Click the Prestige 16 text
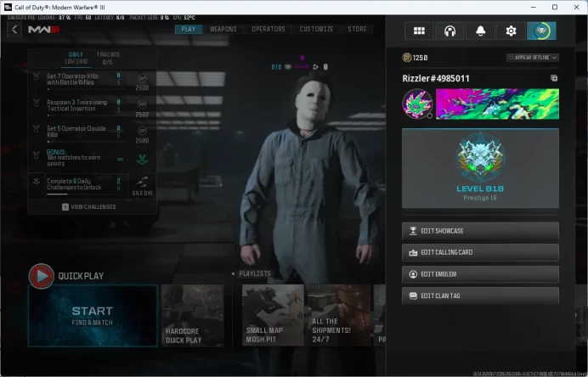This screenshot has height=377, width=588. (x=480, y=198)
